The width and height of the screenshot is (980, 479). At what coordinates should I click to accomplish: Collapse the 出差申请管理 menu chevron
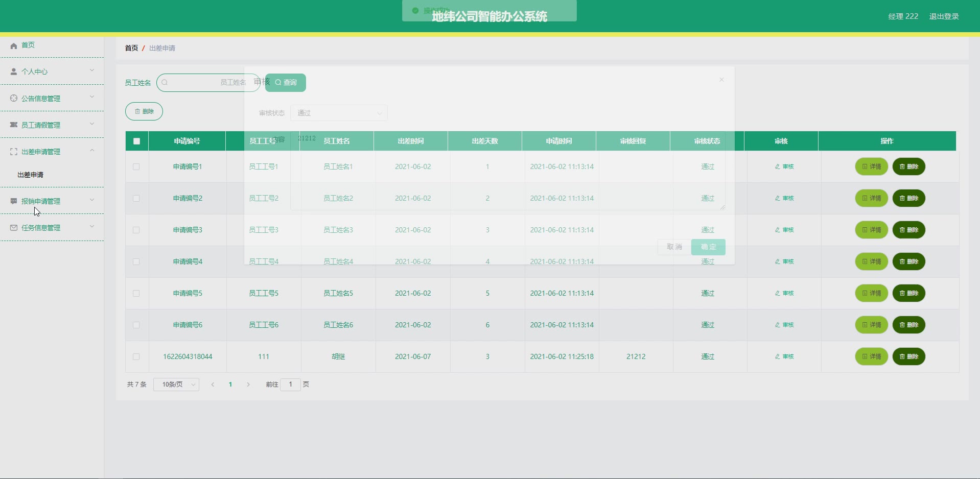(92, 151)
